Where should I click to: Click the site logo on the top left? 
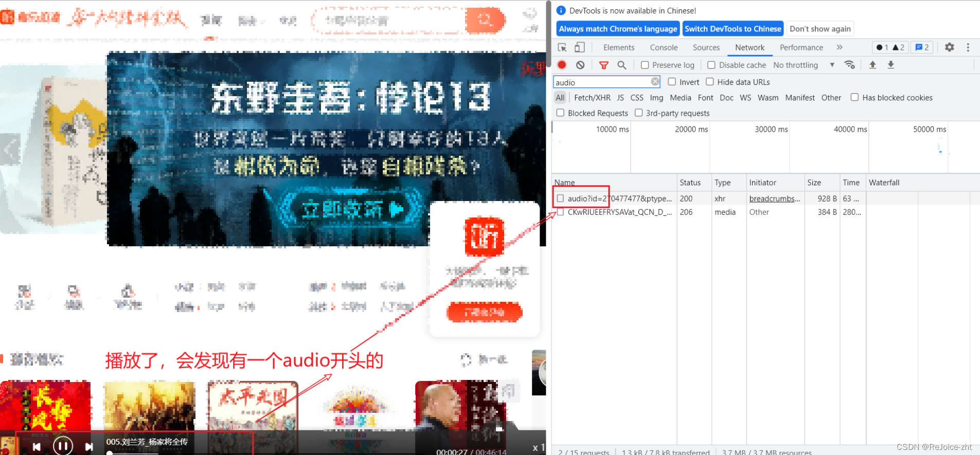pos(31,17)
